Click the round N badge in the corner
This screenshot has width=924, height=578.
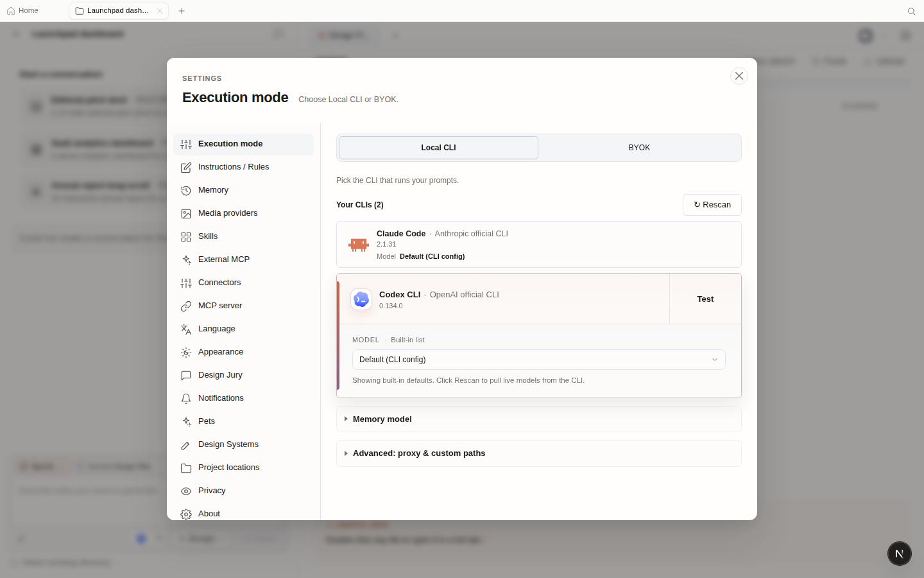tap(900, 554)
